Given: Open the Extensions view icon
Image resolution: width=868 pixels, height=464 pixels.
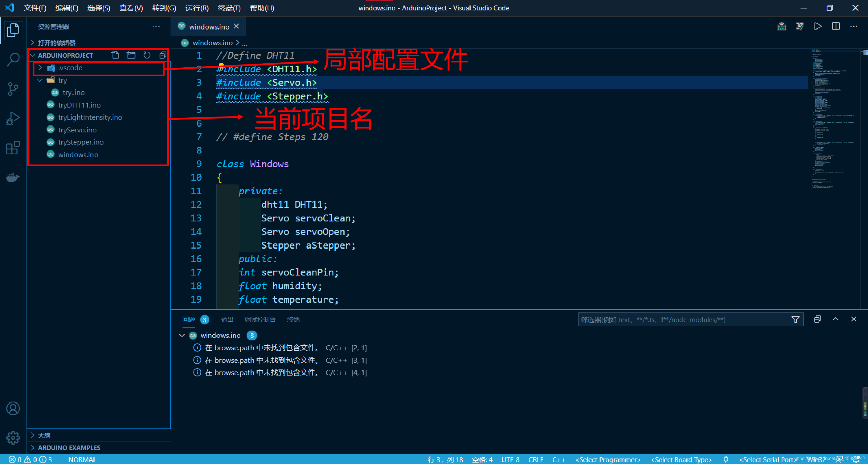Looking at the screenshot, I should (x=13, y=148).
